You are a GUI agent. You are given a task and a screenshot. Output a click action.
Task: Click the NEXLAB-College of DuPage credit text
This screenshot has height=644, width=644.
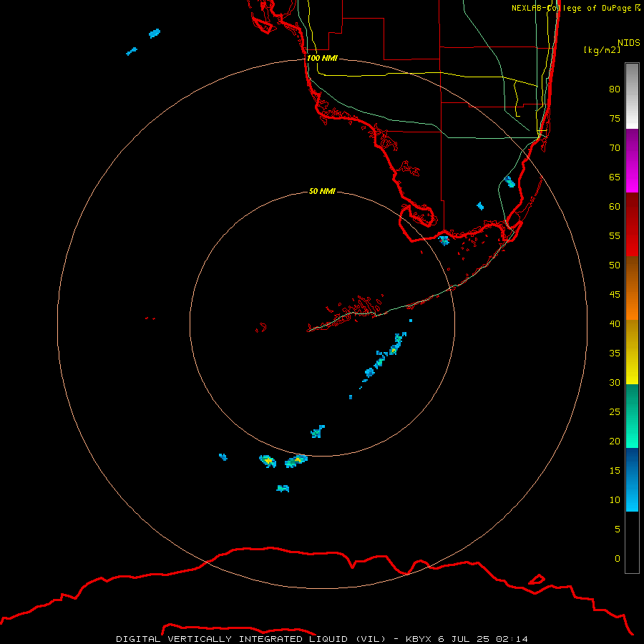[576, 8]
